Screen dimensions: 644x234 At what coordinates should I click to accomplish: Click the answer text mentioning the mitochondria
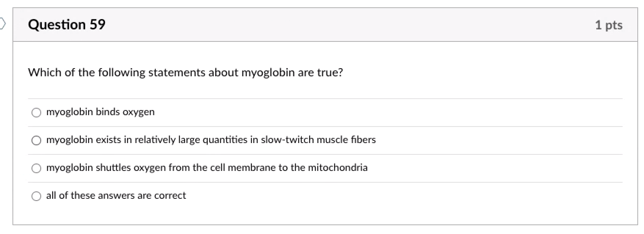207,168
